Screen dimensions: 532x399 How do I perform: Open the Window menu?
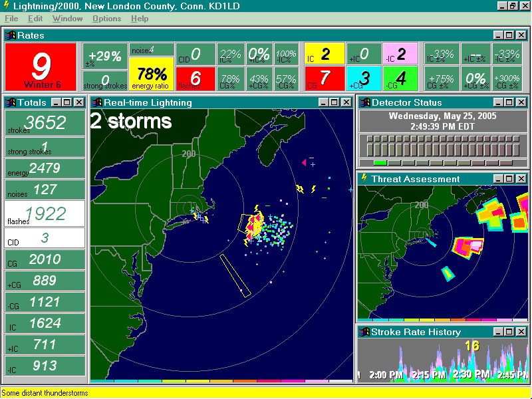(x=68, y=19)
